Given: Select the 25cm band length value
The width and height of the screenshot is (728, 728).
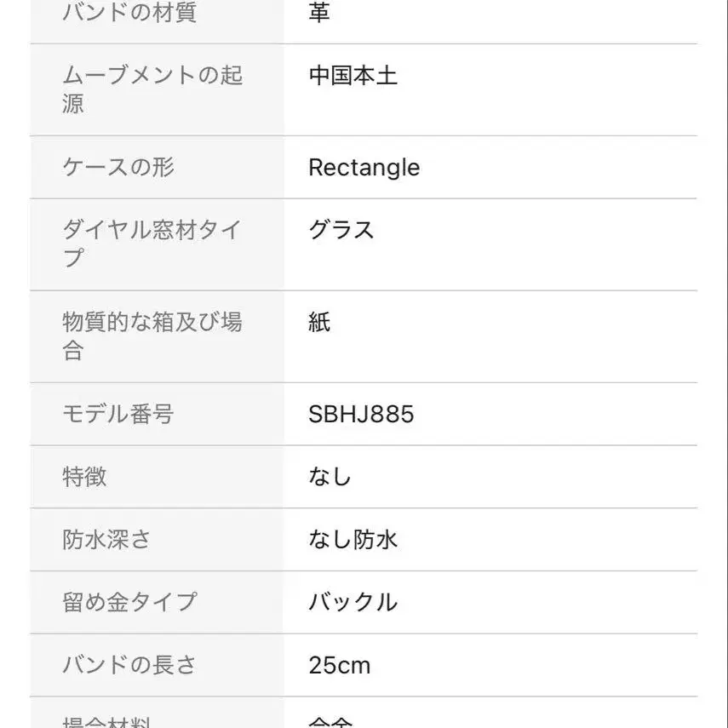Looking at the screenshot, I should (339, 665).
